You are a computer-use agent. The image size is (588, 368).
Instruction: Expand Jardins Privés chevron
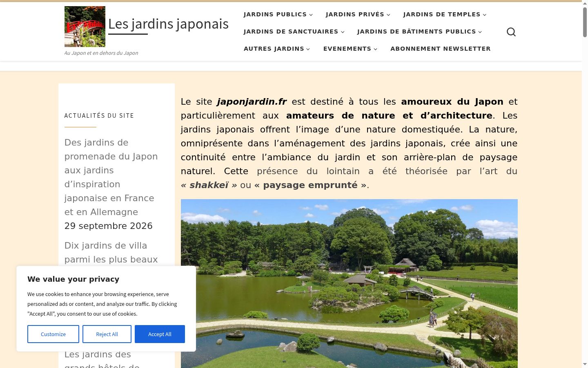coord(388,15)
